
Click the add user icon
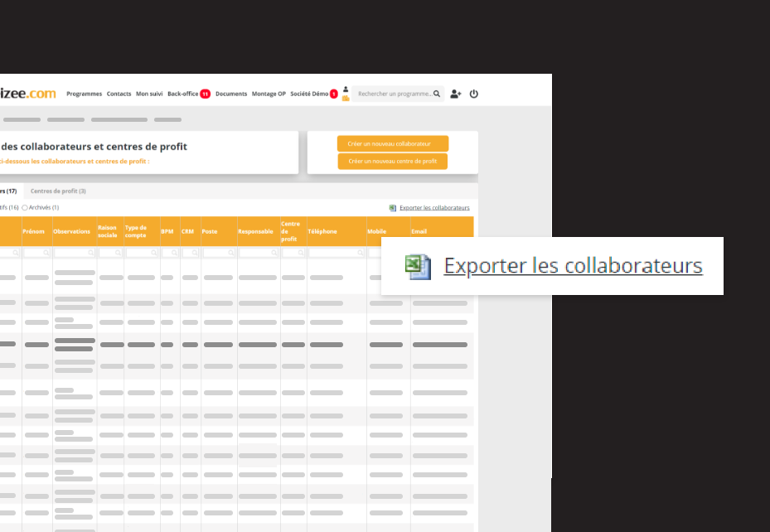point(456,94)
